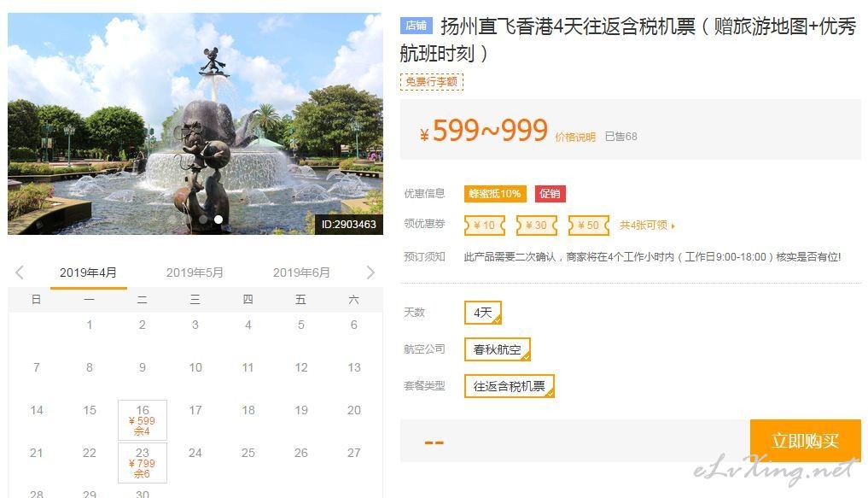Switch to the first carousel dot, shown grey

(x=203, y=220)
